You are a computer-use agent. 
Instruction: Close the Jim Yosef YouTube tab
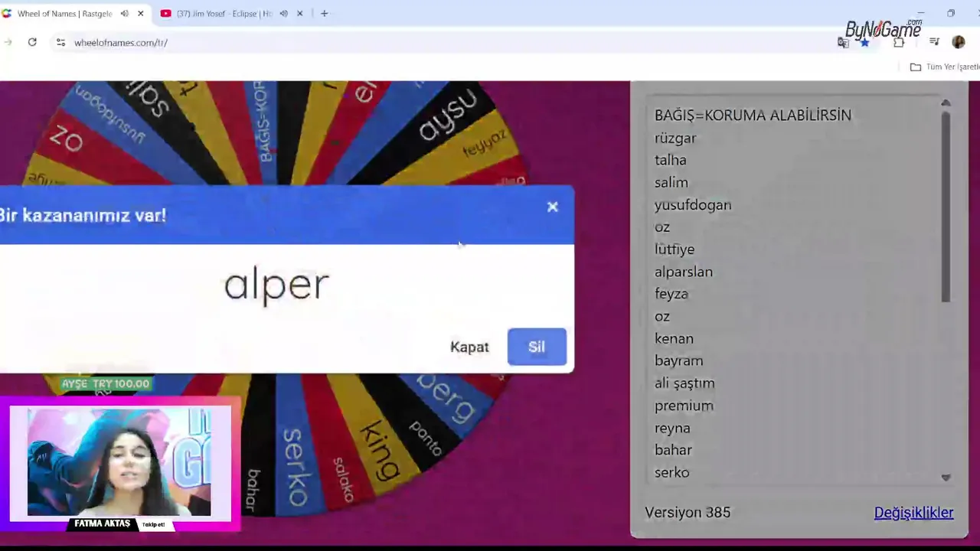click(x=300, y=14)
